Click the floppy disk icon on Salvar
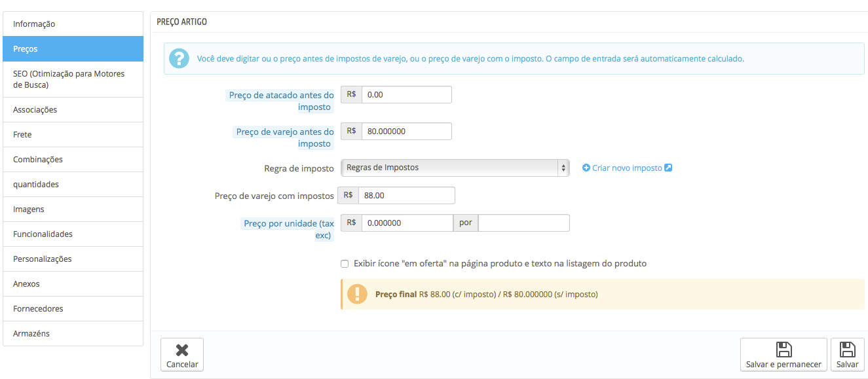This screenshot has width=868, height=379. click(847, 350)
